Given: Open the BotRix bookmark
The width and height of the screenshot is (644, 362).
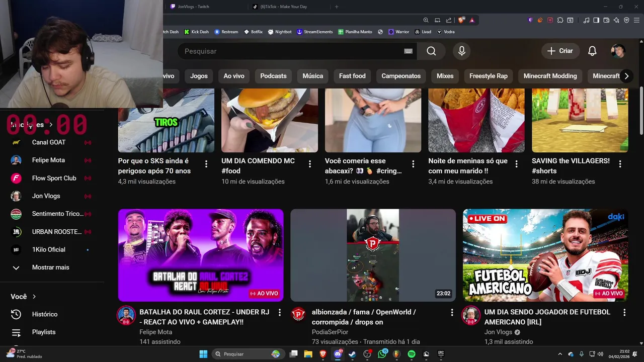Looking at the screenshot, I should (x=254, y=32).
